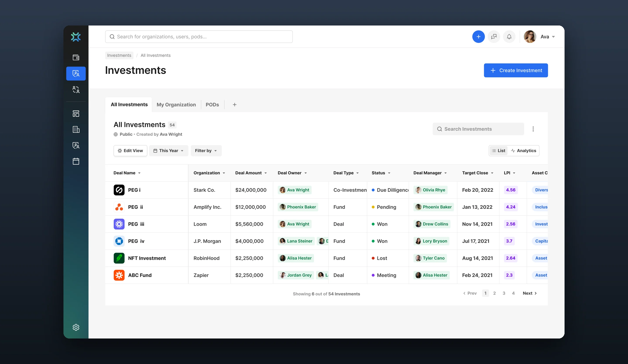Click the Search Investments field
This screenshot has height=364, width=628.
[x=478, y=129]
